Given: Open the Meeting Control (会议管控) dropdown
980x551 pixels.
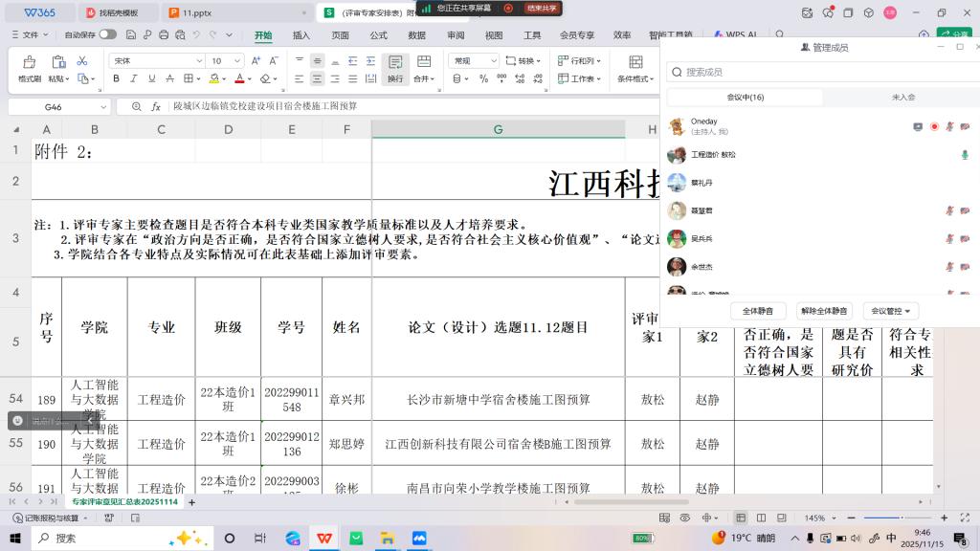Looking at the screenshot, I should [x=890, y=311].
